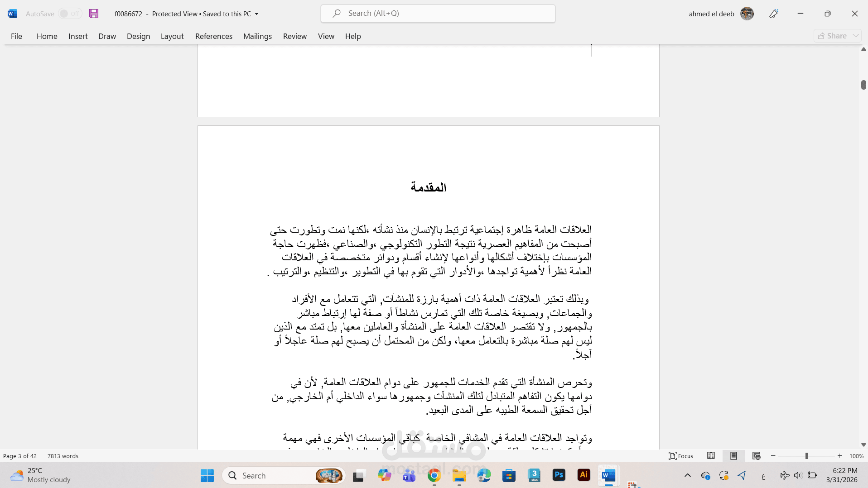Click the vertical scrollbar thumb

click(x=863, y=85)
